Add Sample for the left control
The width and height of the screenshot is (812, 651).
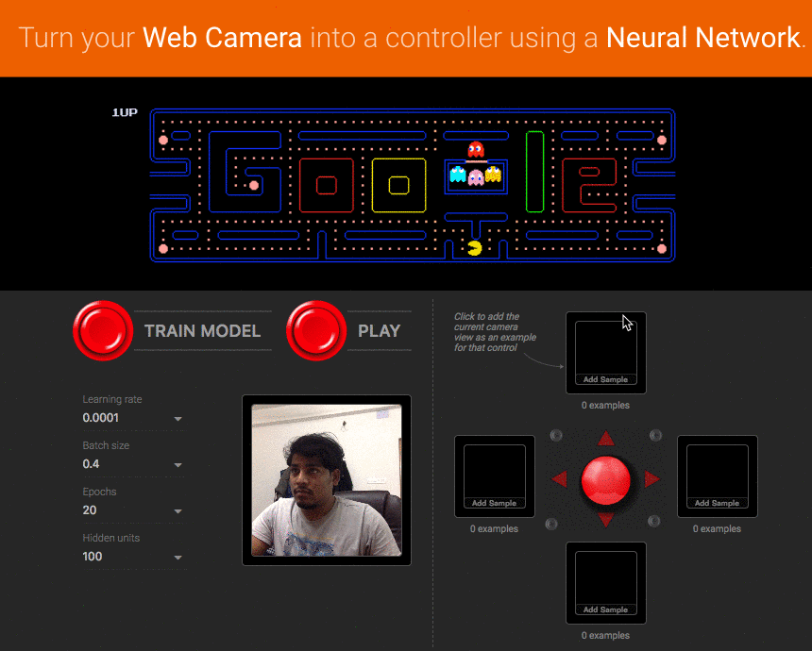(494, 502)
